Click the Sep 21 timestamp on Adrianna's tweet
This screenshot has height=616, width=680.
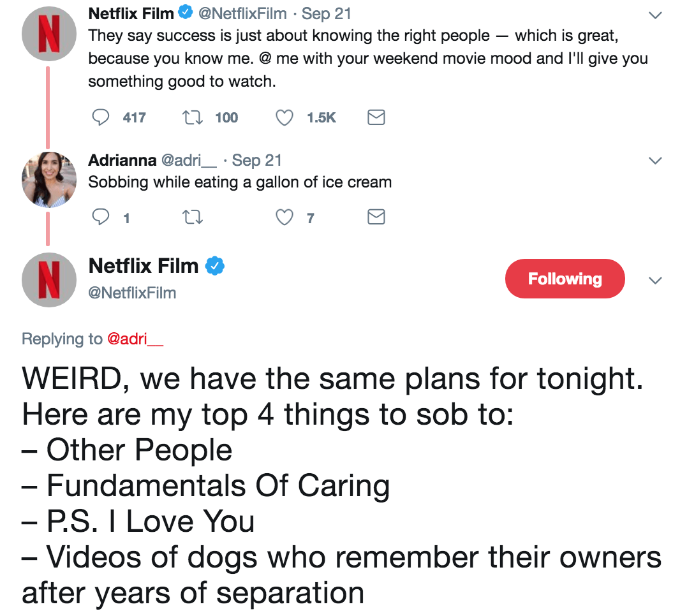tap(256, 160)
